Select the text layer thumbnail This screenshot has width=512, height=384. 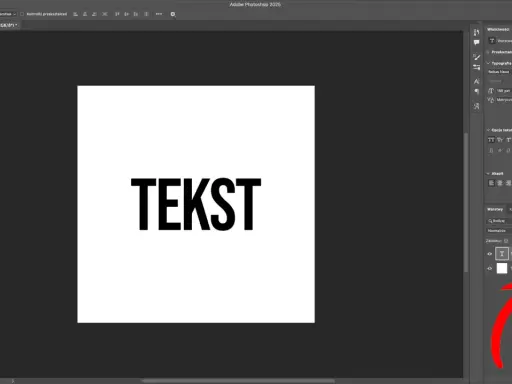[502, 254]
